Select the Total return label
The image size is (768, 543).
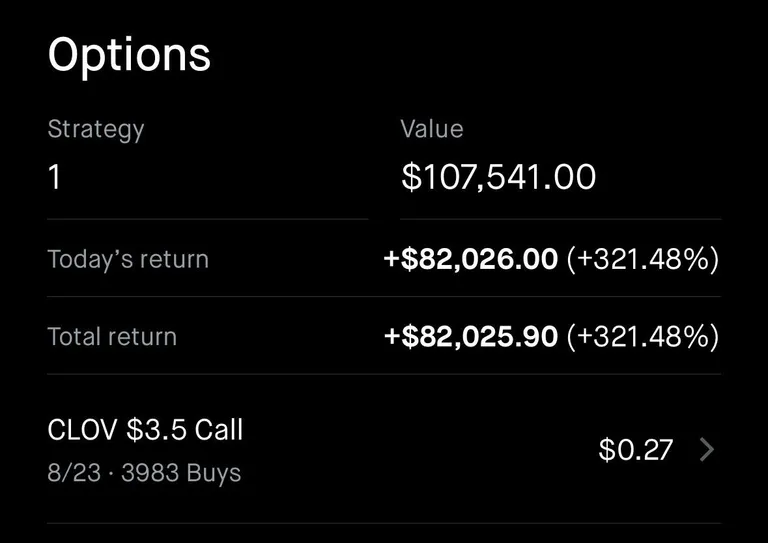coord(112,336)
